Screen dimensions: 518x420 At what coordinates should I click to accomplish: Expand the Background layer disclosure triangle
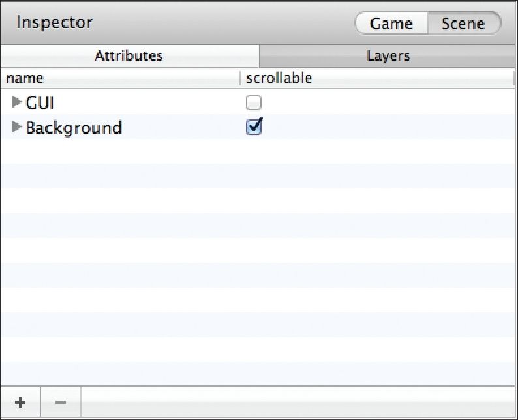click(x=16, y=127)
